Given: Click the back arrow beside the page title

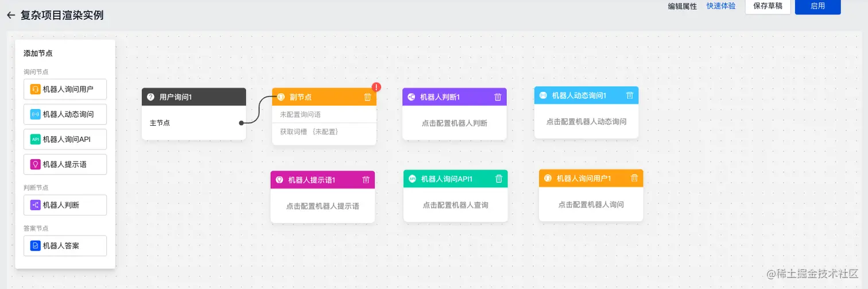Looking at the screenshot, I should [x=10, y=16].
